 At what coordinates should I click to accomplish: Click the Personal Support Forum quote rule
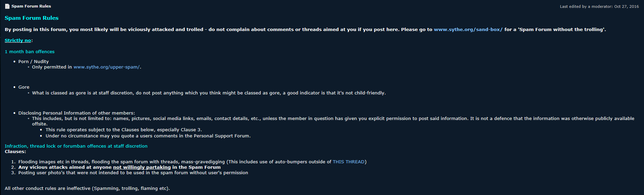pyautogui.click(x=148, y=136)
